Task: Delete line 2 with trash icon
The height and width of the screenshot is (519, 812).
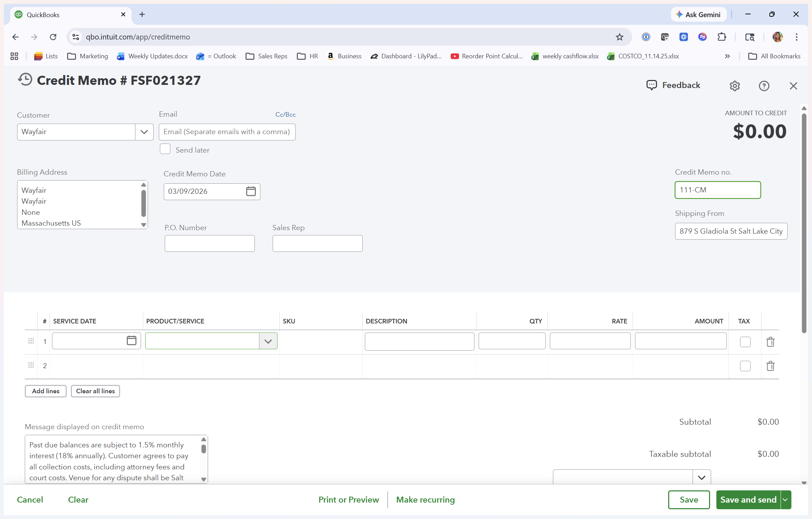Action: [770, 366]
